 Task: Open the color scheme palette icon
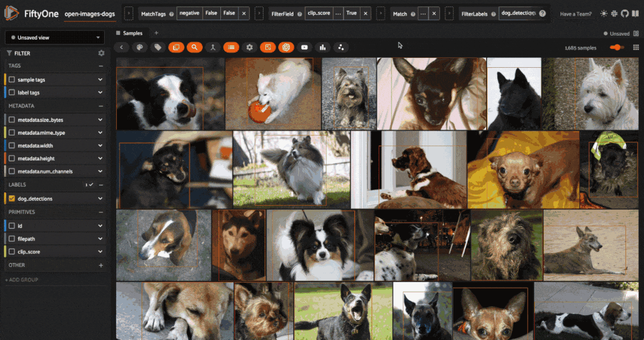[139, 47]
